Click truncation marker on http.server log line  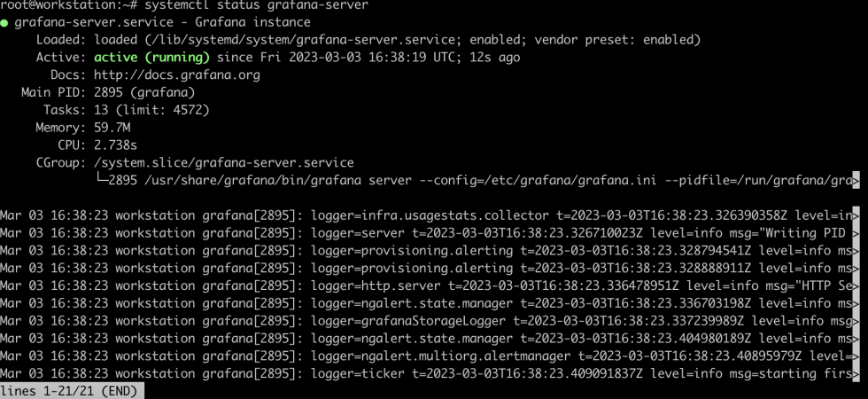click(856, 286)
